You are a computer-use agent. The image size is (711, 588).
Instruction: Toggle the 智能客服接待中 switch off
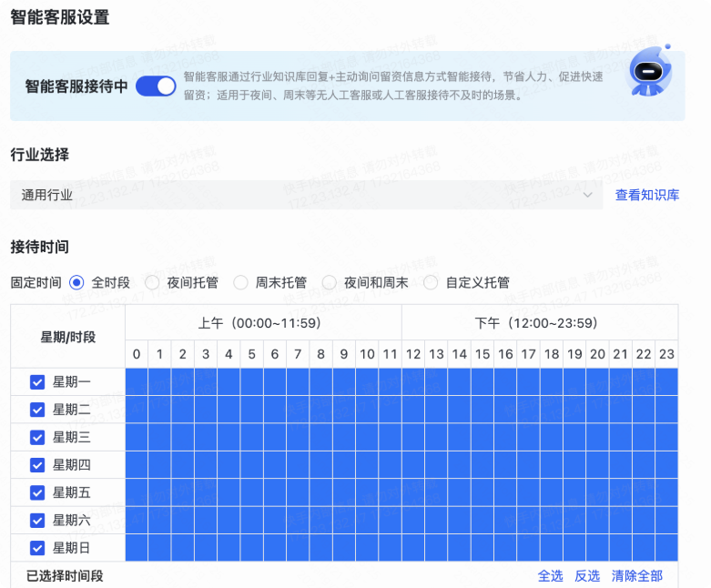[x=156, y=86]
